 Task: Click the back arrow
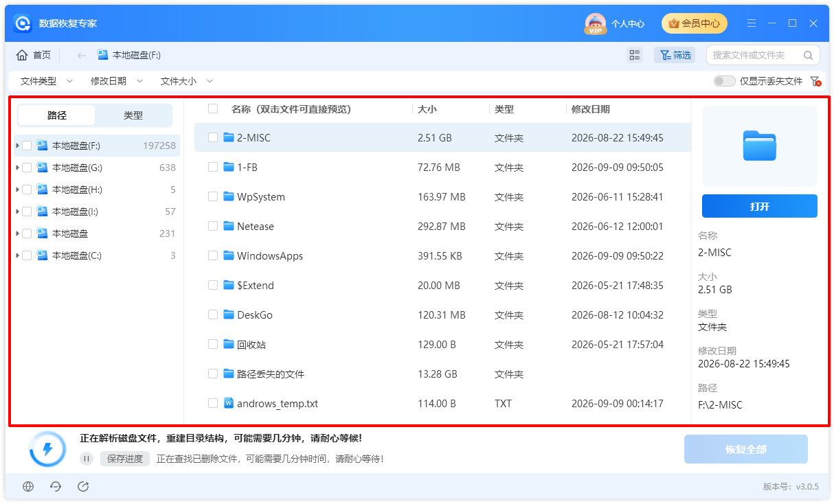[81, 55]
